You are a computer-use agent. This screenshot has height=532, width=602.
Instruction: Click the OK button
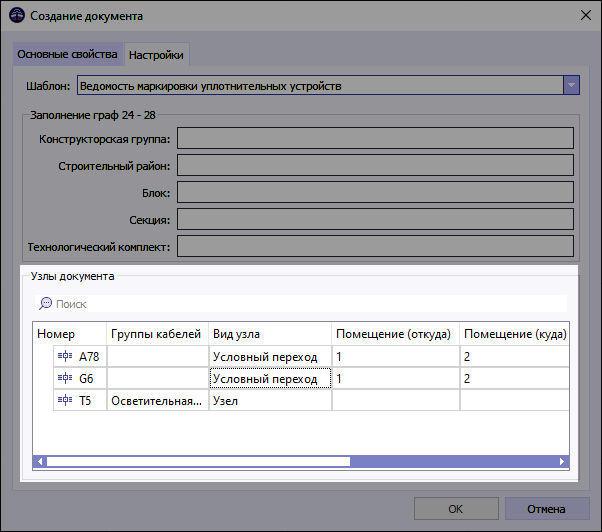click(x=456, y=509)
